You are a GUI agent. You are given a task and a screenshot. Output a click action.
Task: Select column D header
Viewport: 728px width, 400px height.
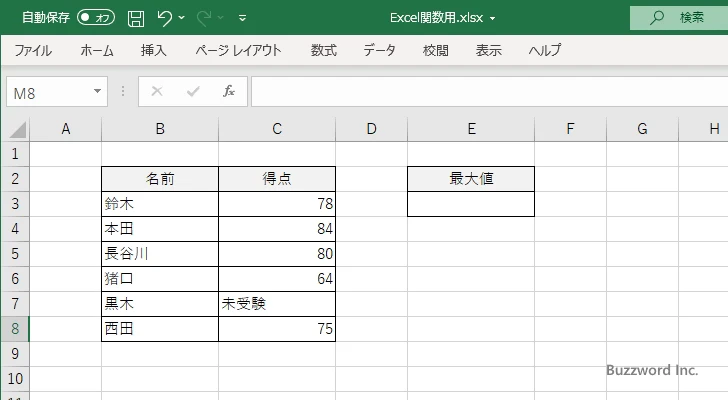[371, 129]
